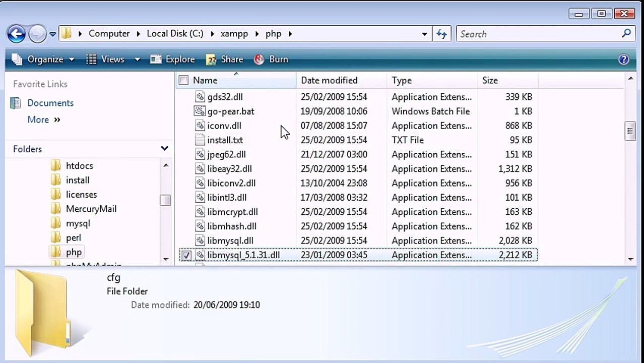Click the gds32.dll file icon
644x363 pixels.
point(200,97)
